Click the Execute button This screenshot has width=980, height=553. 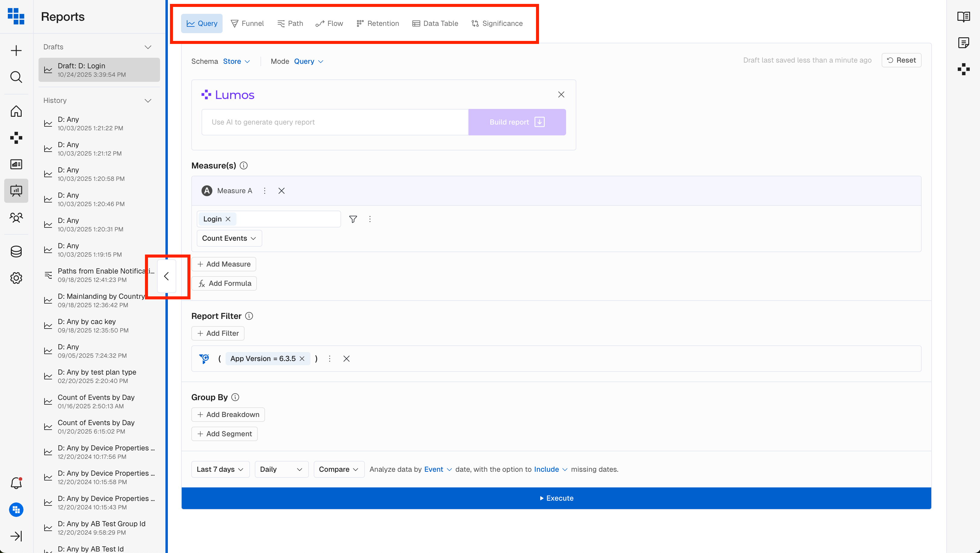click(556, 498)
